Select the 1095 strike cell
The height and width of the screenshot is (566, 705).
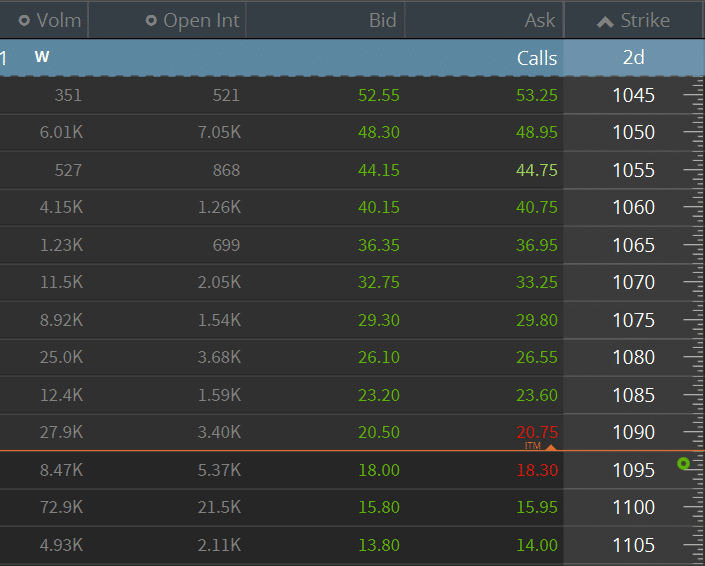point(633,470)
